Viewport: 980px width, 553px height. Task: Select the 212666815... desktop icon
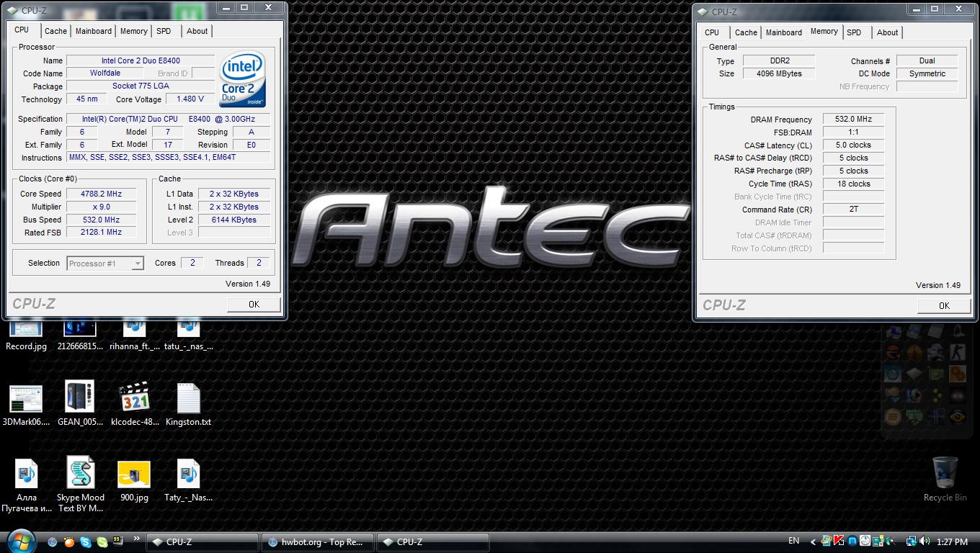pos(80,335)
